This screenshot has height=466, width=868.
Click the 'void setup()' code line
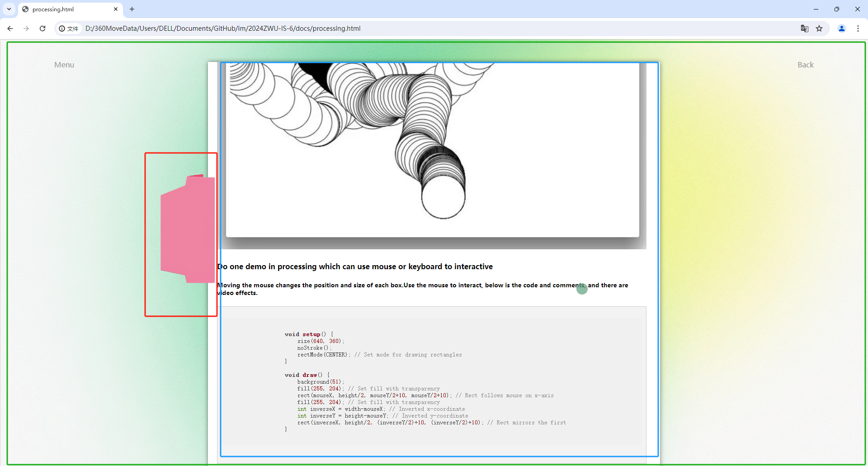[x=309, y=334]
